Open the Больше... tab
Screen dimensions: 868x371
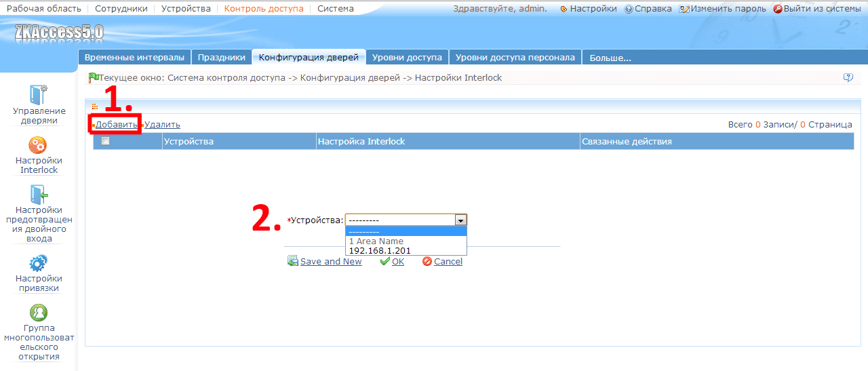click(610, 58)
